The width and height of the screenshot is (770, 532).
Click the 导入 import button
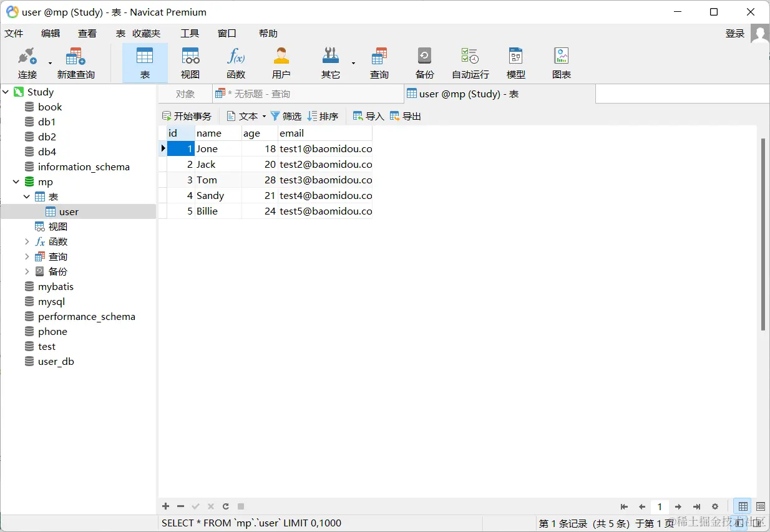click(x=368, y=116)
